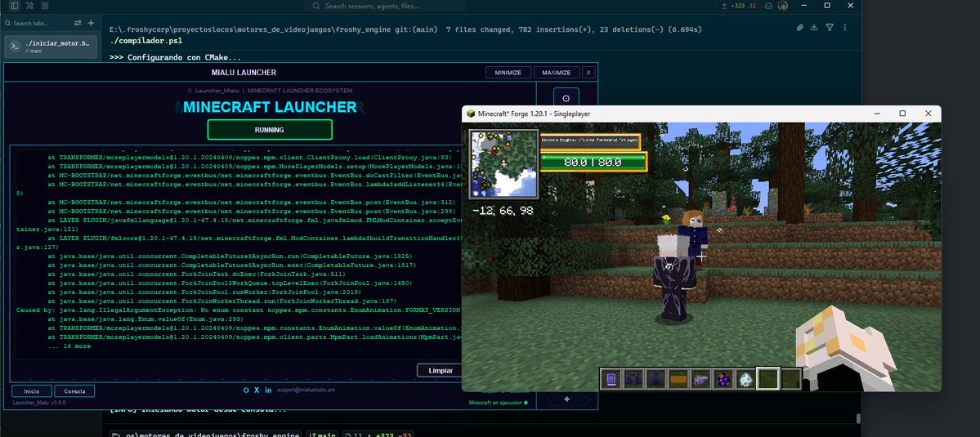Click '>>> Configurando con CMake...' output line
This screenshot has width=980, height=437.
click(x=175, y=57)
